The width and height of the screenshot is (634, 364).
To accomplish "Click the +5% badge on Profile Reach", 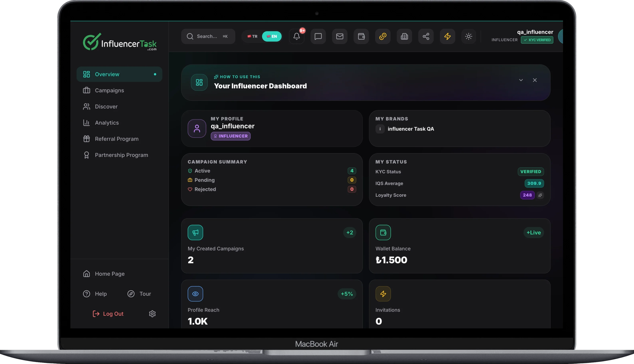I will pyautogui.click(x=347, y=294).
